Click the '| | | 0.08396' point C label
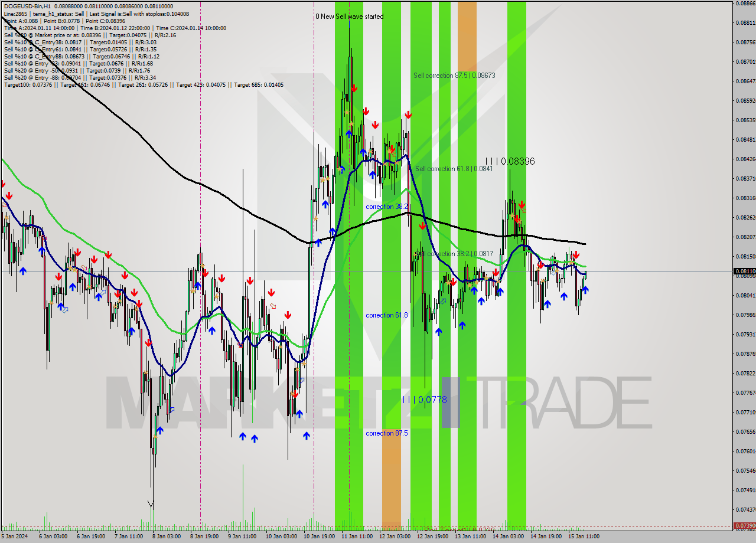The width and height of the screenshot is (756, 543). click(510, 161)
